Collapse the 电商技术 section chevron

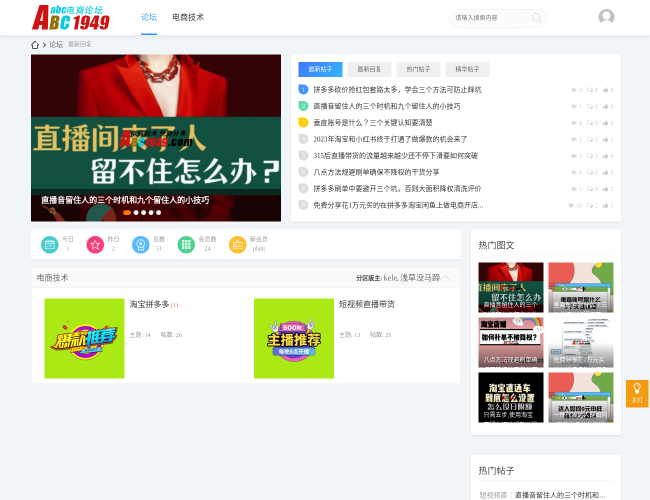pyautogui.click(x=446, y=278)
